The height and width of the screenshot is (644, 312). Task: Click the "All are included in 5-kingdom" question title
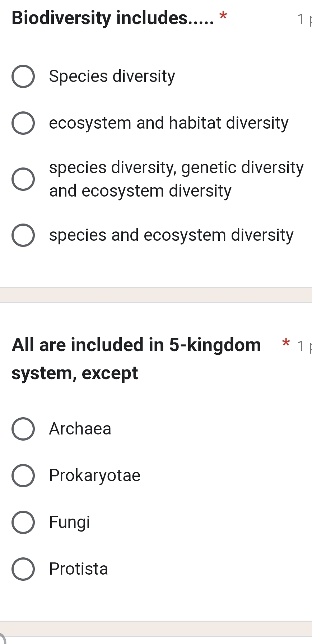136,345
